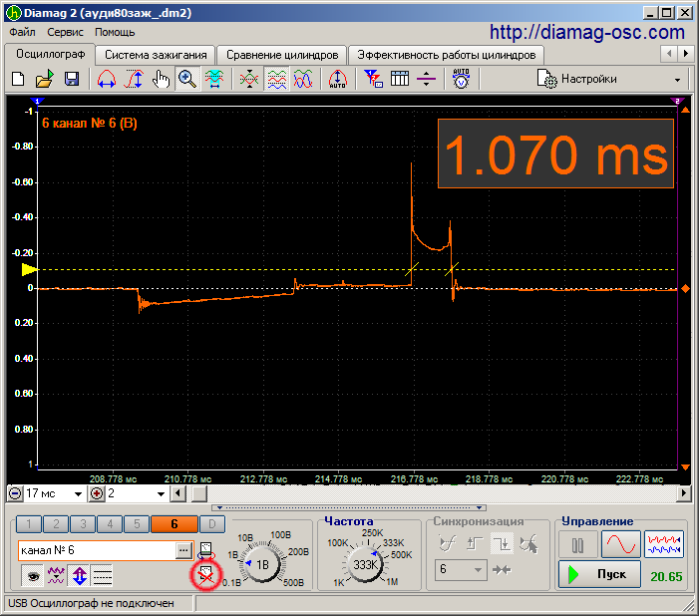Select channel 4 button
Screen dimensions: 699x616
pos(110,524)
